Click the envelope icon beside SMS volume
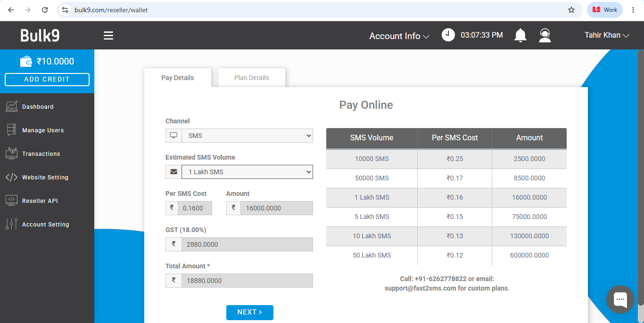Screen dimensions: 644x323 pos(173,172)
